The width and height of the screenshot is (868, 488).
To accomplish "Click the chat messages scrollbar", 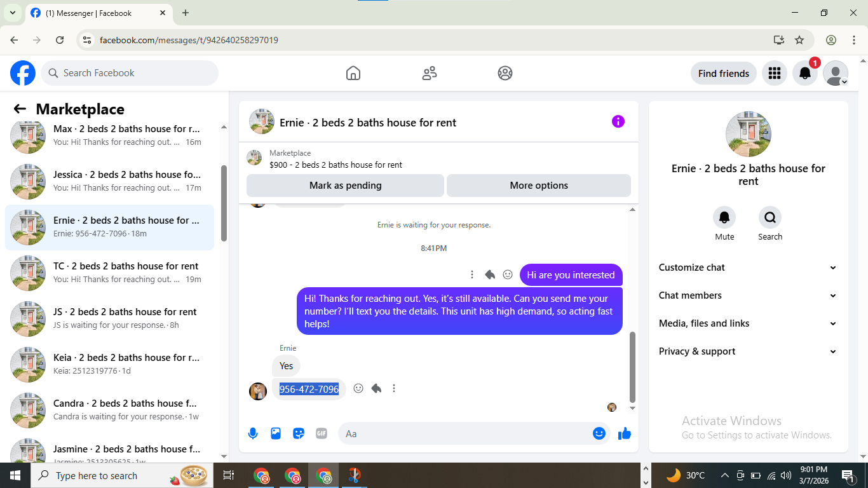I will tap(632, 366).
